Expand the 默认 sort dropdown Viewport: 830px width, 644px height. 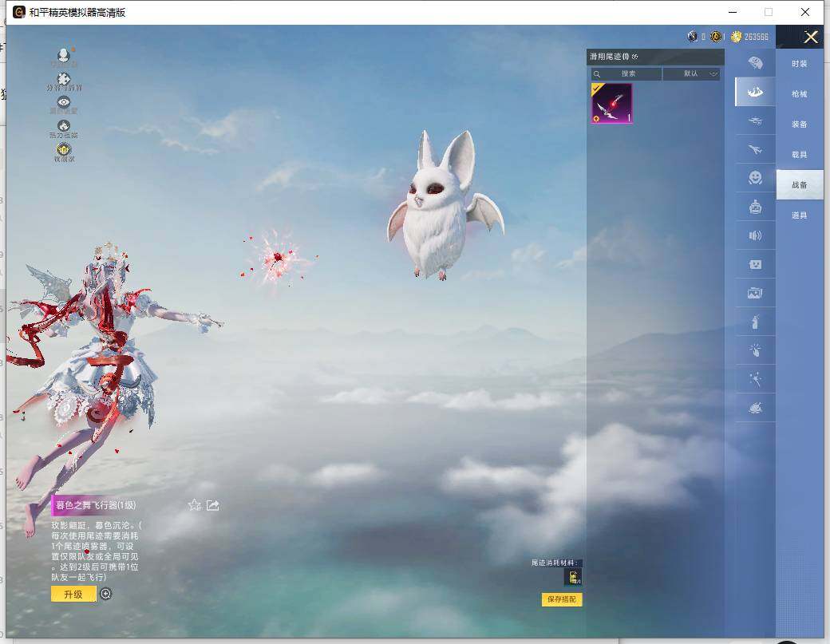click(691, 73)
